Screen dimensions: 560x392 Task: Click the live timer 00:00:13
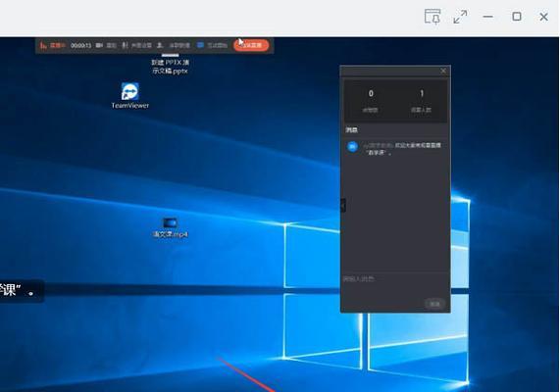[80, 46]
